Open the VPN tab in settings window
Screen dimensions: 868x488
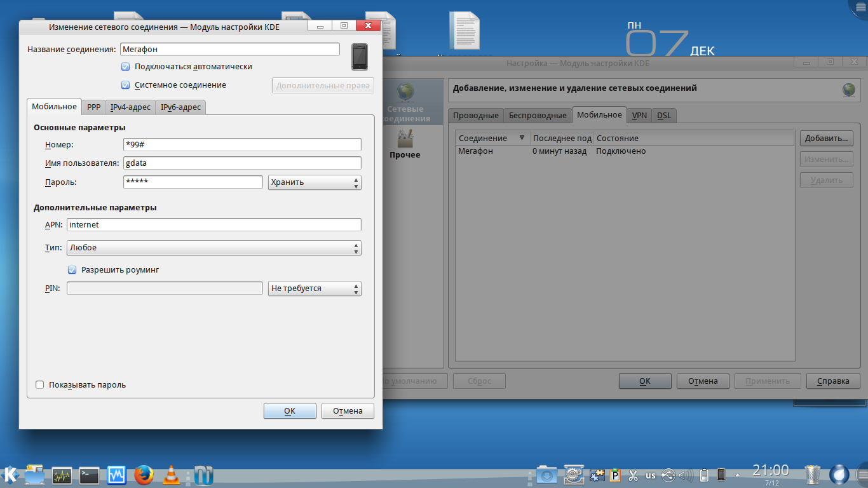click(x=639, y=116)
